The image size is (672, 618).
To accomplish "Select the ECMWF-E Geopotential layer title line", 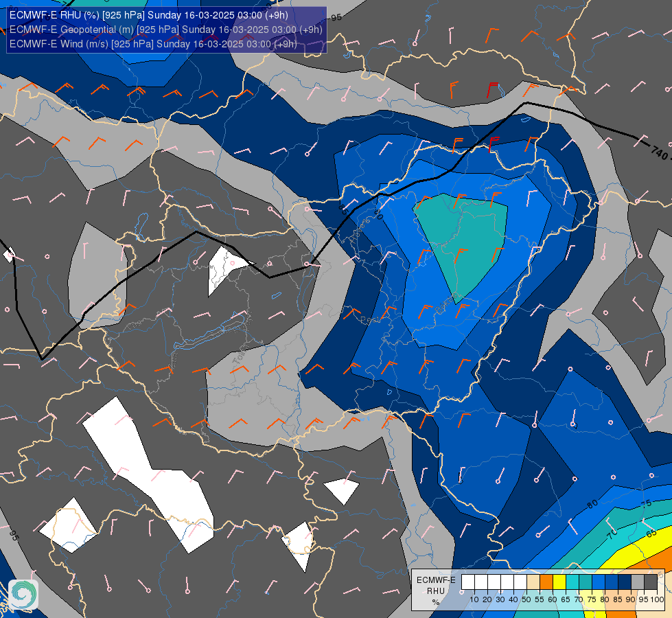I will pos(166,30).
